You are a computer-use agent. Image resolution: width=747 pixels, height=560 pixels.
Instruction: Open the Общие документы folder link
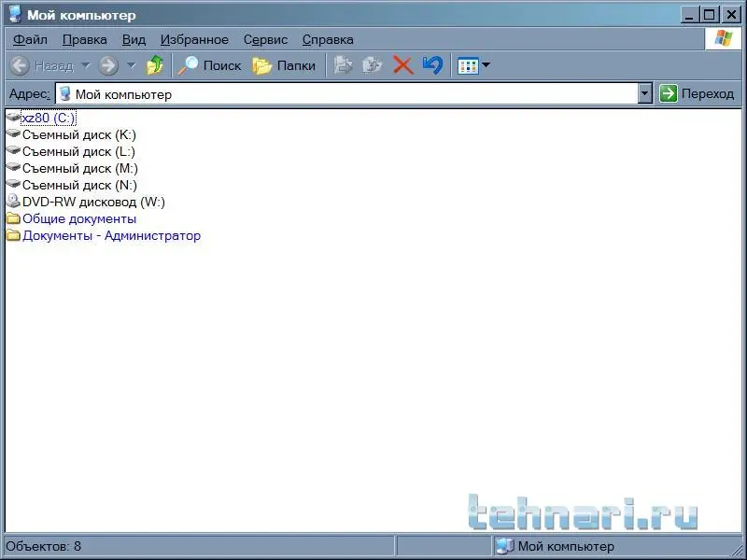(79, 218)
